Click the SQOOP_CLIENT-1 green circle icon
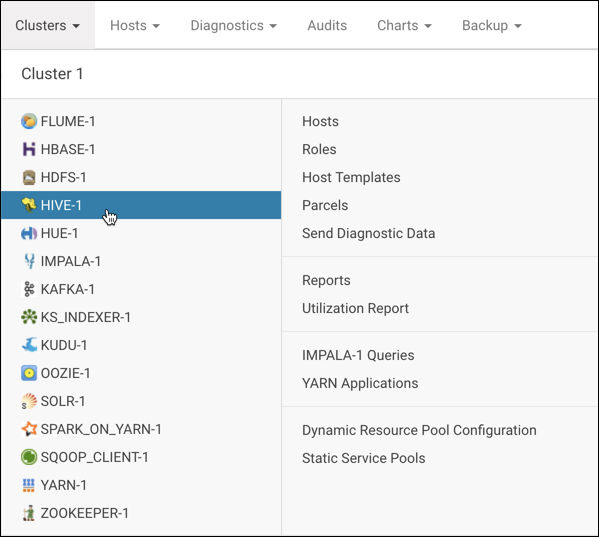This screenshot has width=599, height=537. coord(29,457)
